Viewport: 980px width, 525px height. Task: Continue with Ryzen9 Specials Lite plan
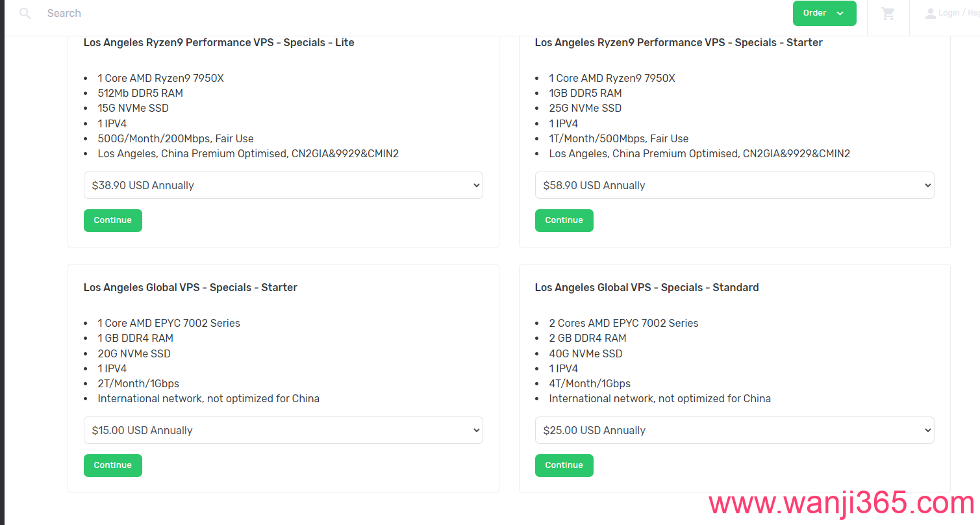point(113,220)
